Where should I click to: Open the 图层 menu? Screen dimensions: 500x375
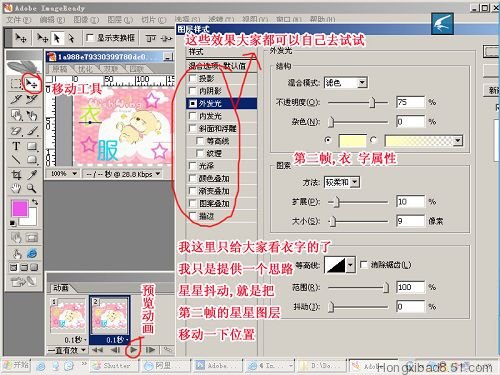click(x=120, y=20)
